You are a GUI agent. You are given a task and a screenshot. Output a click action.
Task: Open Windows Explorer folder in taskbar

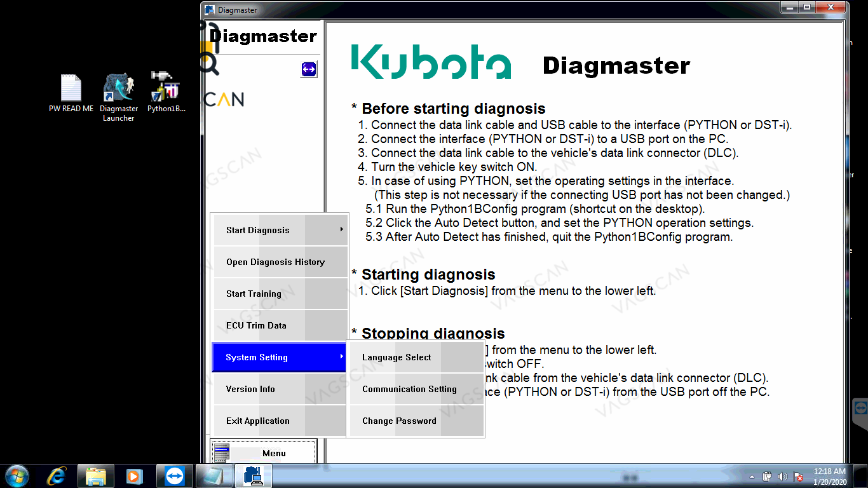tap(95, 476)
